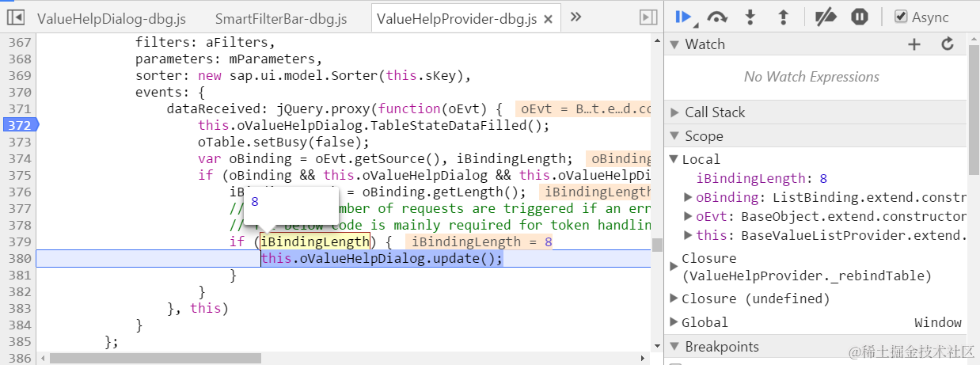This screenshot has width=980, height=365.
Task: Click 'filters: aFilters,' on line 367
Action: pos(206,42)
